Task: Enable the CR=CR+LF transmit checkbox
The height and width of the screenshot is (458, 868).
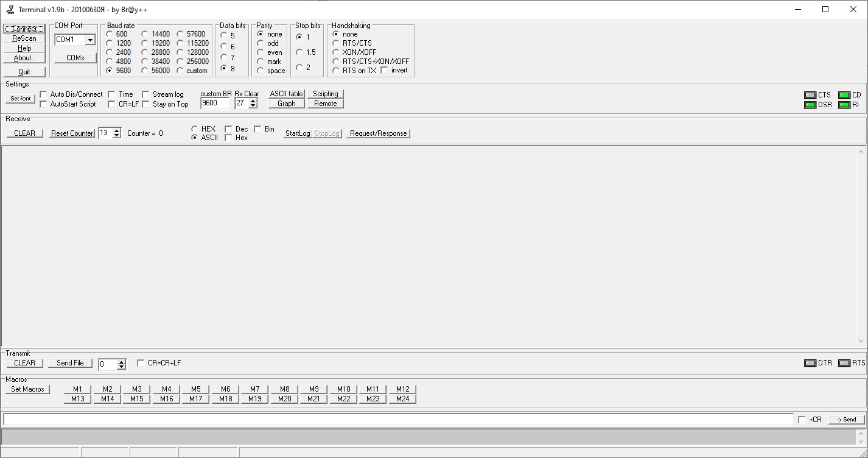Action: 141,363
